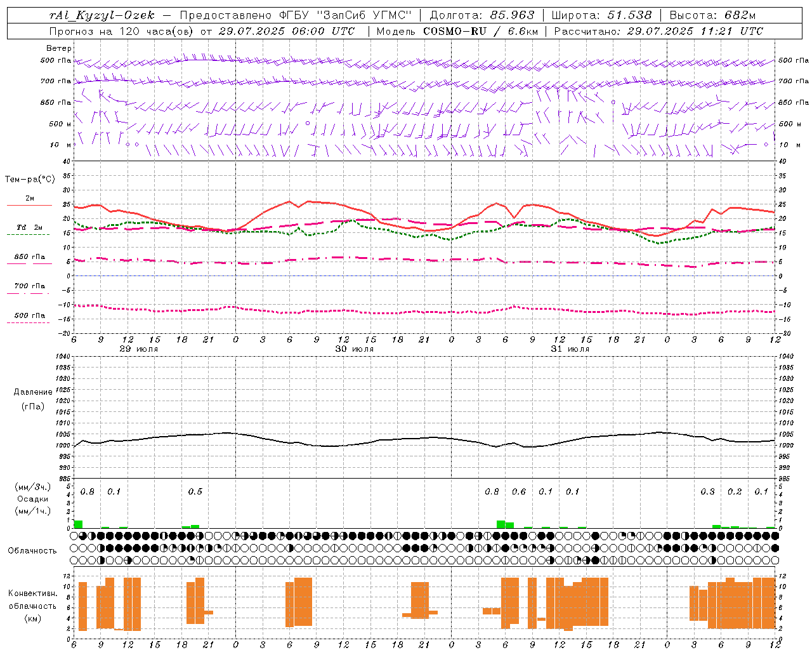Click the Облачность cloud cover label

tap(32, 551)
